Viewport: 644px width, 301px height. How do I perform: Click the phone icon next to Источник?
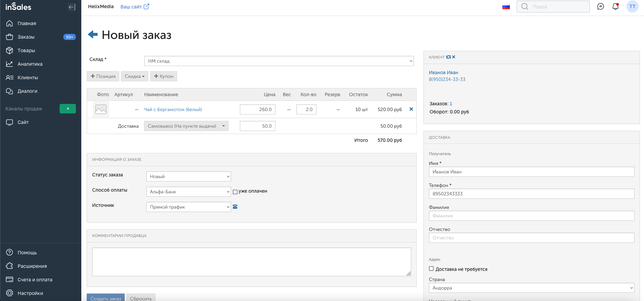[x=235, y=207]
